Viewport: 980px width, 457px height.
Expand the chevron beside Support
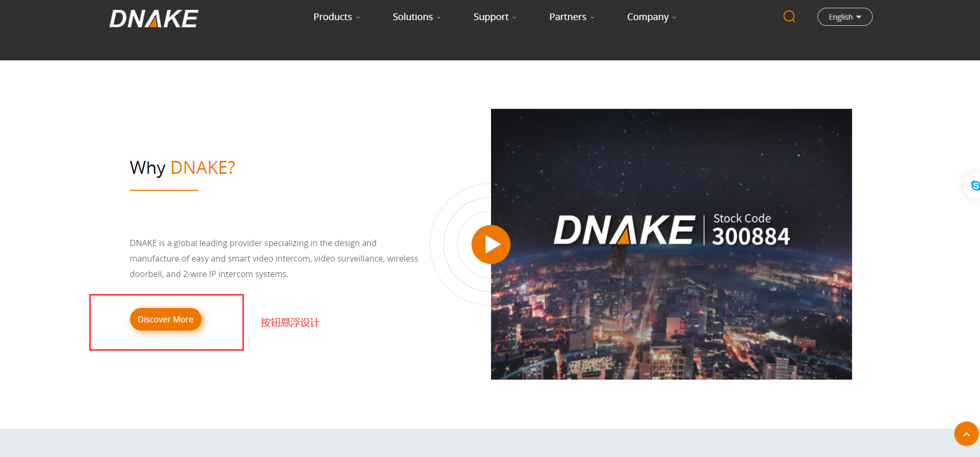[x=515, y=18]
